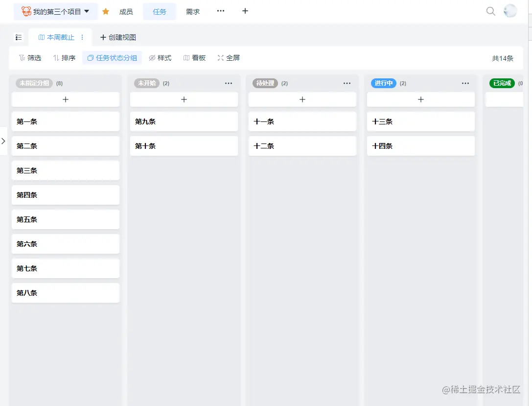The width and height of the screenshot is (532, 406).
Task: Open the 筛选 filter option
Action: (x=30, y=58)
